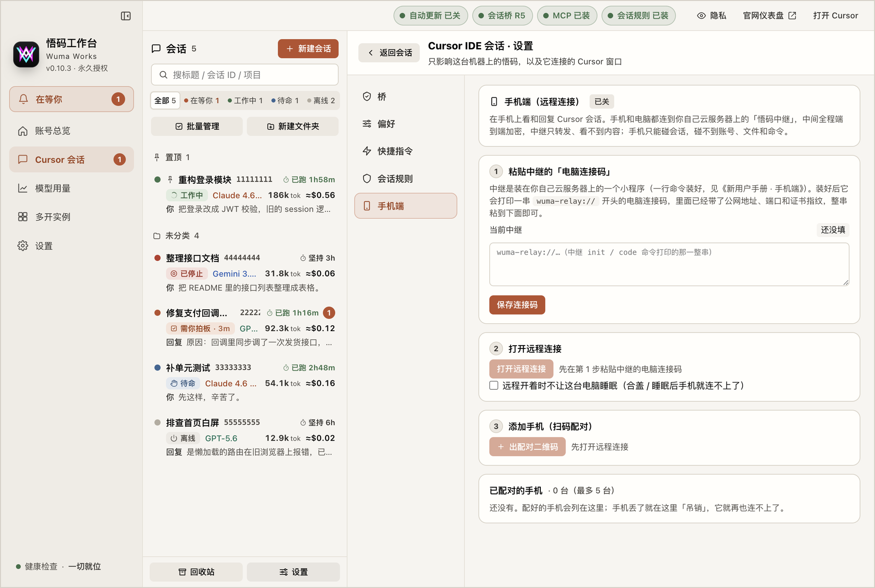Image resolution: width=875 pixels, height=588 pixels.
Task: Open the 桥 settings tab
Action: 405,96
